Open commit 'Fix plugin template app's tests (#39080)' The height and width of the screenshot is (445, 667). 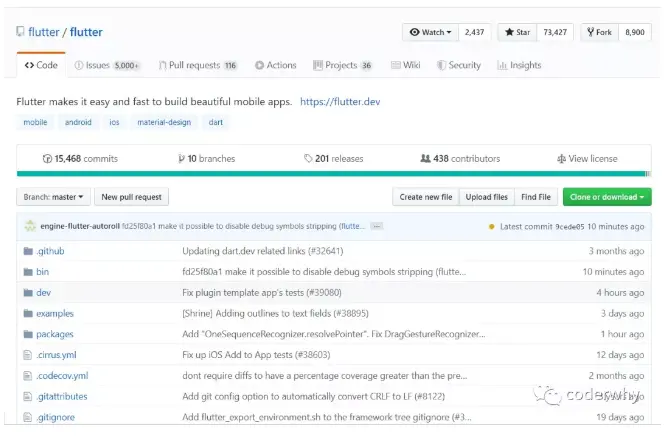[x=262, y=293]
